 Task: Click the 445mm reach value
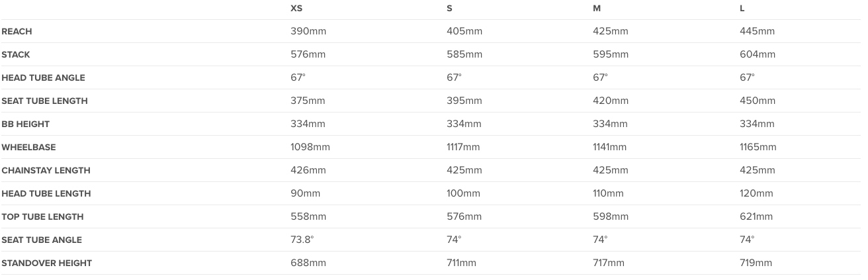point(757,31)
